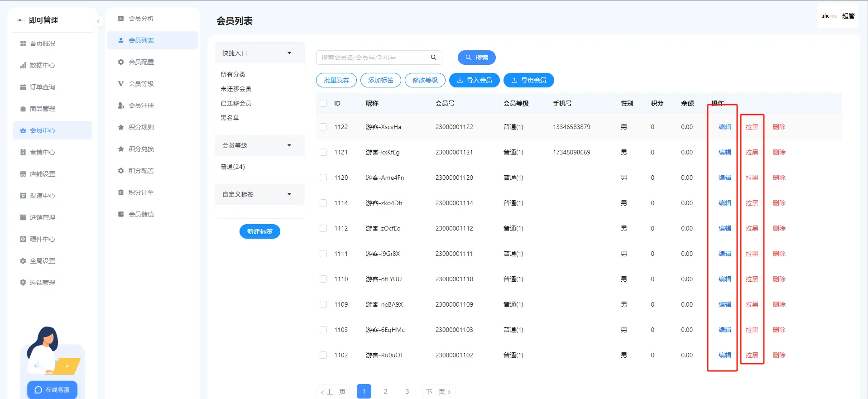This screenshot has height=399, width=868.
Task: Expand the 自定义标签 dropdown
Action: coord(289,194)
